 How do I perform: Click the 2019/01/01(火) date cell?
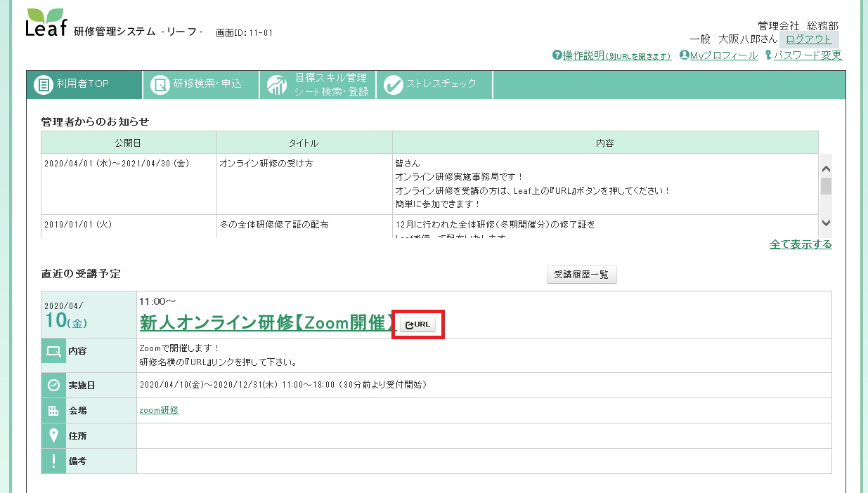[129, 226]
